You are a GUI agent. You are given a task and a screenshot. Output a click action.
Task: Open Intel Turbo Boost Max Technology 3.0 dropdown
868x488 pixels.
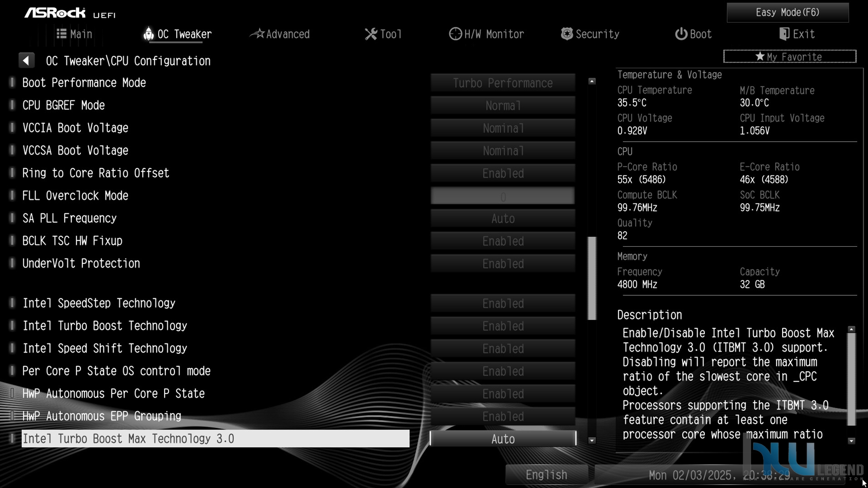coord(503,439)
